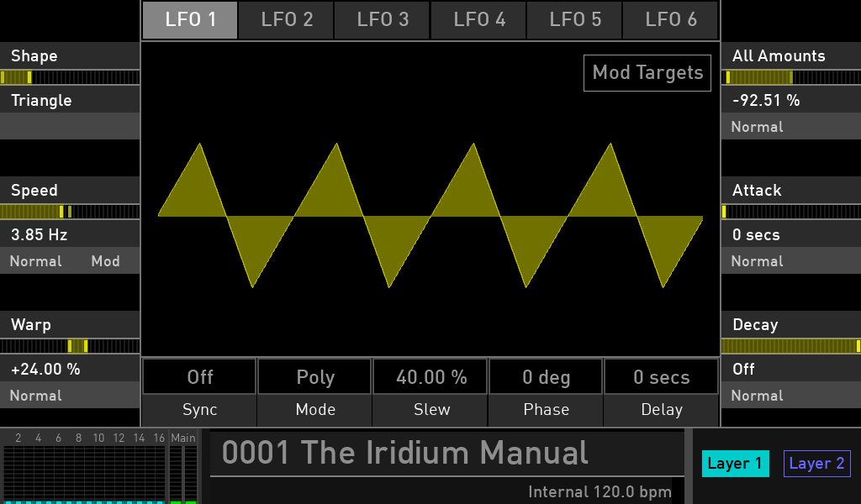Switch to the LFO 2 tab
Screen dimensions: 861x504
tap(287, 20)
